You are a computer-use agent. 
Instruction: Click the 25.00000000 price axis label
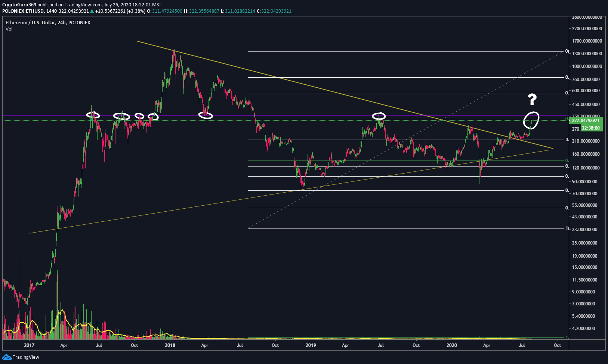(585, 243)
